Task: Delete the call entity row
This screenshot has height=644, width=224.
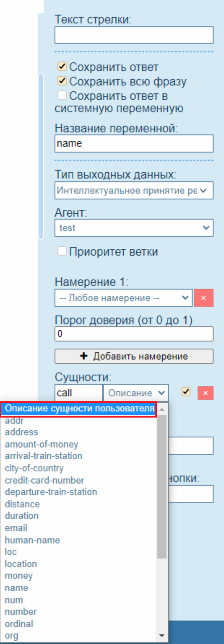Action: (x=205, y=393)
